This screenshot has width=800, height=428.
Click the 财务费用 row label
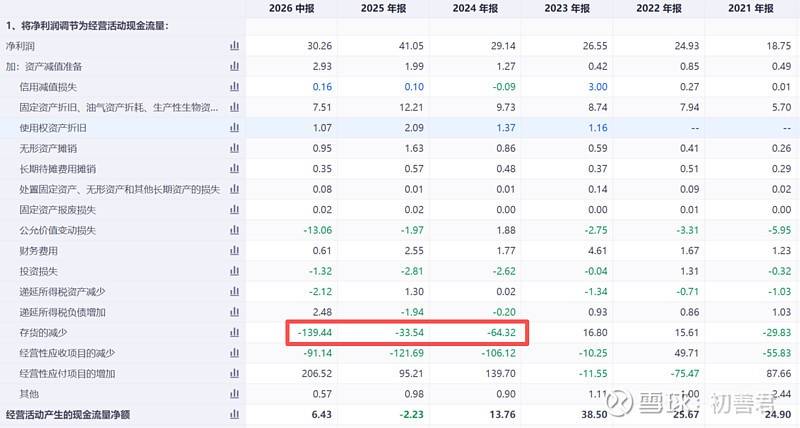pyautogui.click(x=38, y=250)
